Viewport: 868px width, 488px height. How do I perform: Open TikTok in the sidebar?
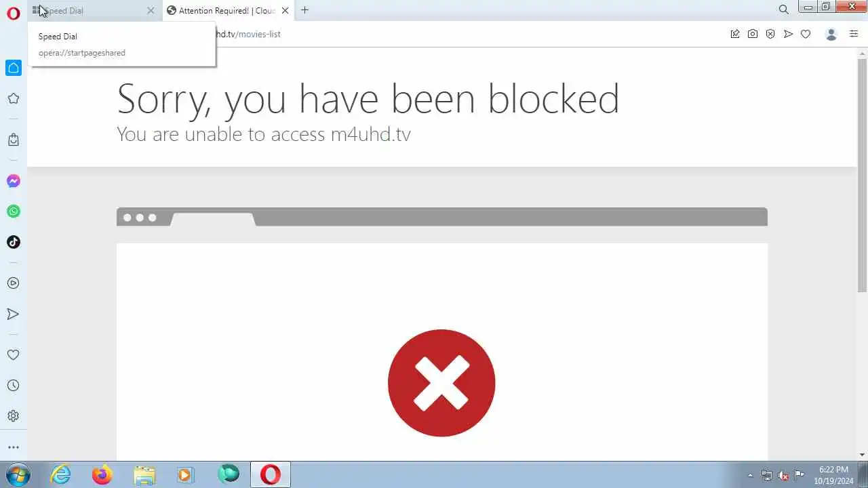(x=14, y=242)
